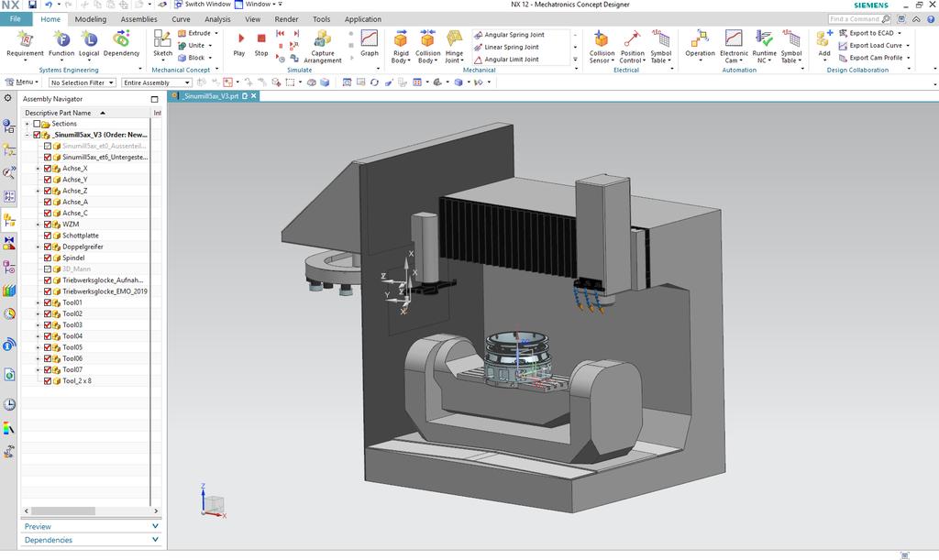Expand the Sections tree node

tap(27, 124)
